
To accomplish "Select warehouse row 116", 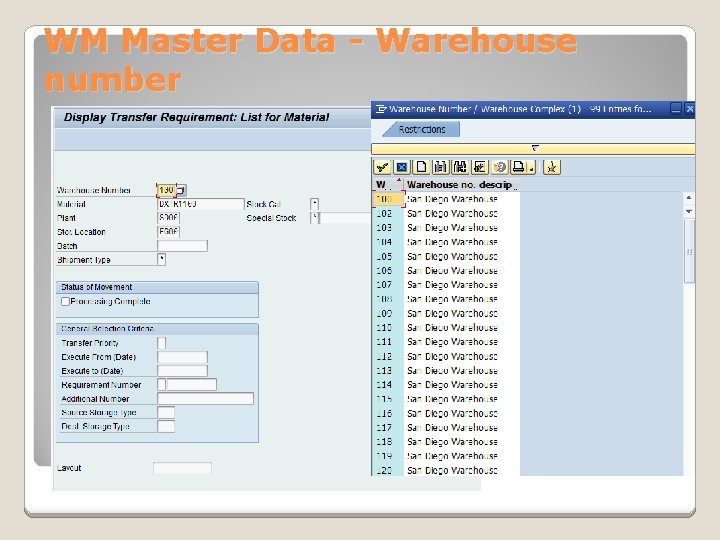I will (x=446, y=413).
